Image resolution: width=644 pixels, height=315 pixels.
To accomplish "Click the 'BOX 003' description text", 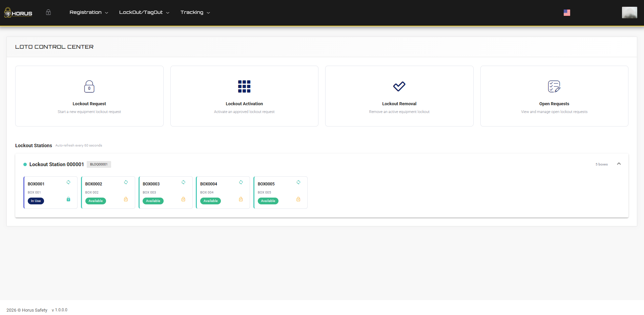I will pyautogui.click(x=149, y=193).
